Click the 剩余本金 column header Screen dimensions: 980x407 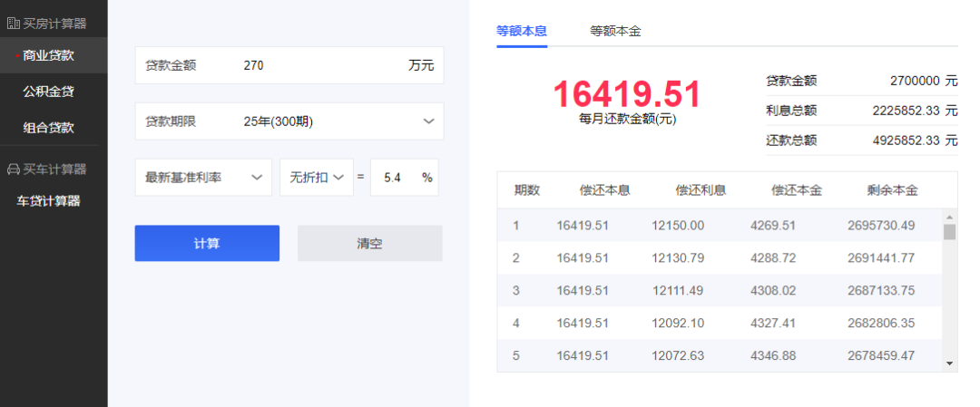click(892, 190)
